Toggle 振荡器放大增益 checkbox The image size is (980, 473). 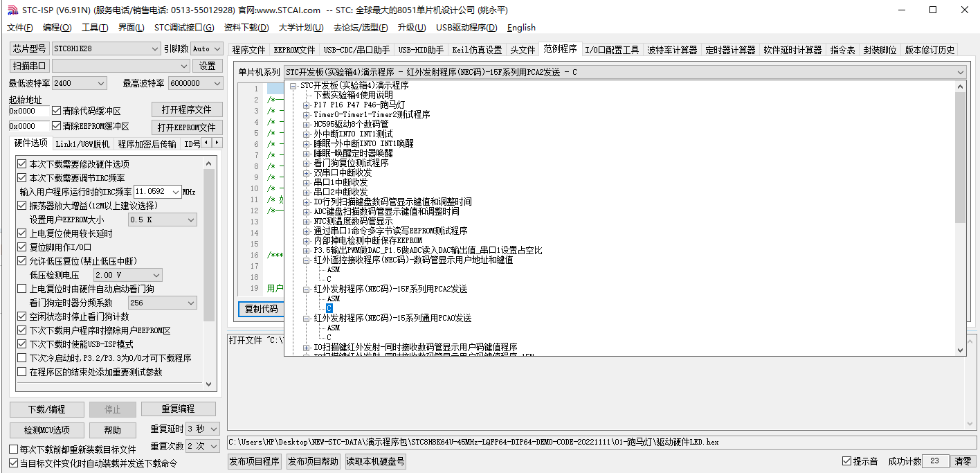[22, 206]
